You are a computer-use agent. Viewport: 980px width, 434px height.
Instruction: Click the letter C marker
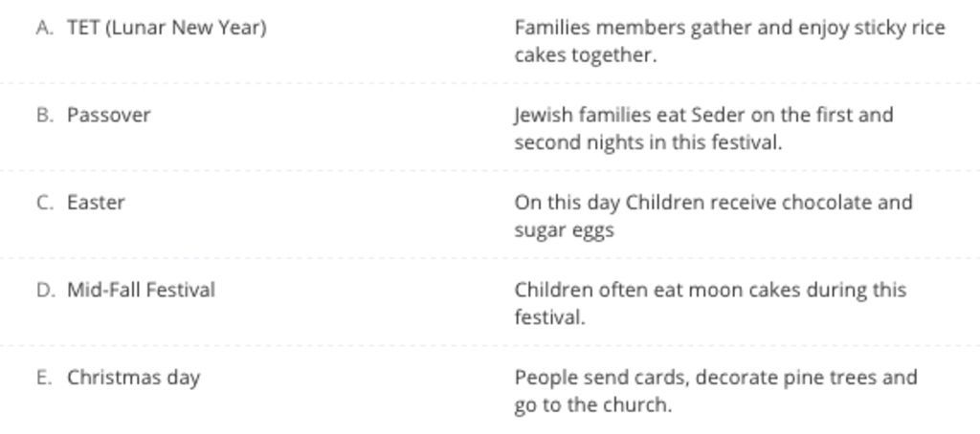[x=45, y=203]
